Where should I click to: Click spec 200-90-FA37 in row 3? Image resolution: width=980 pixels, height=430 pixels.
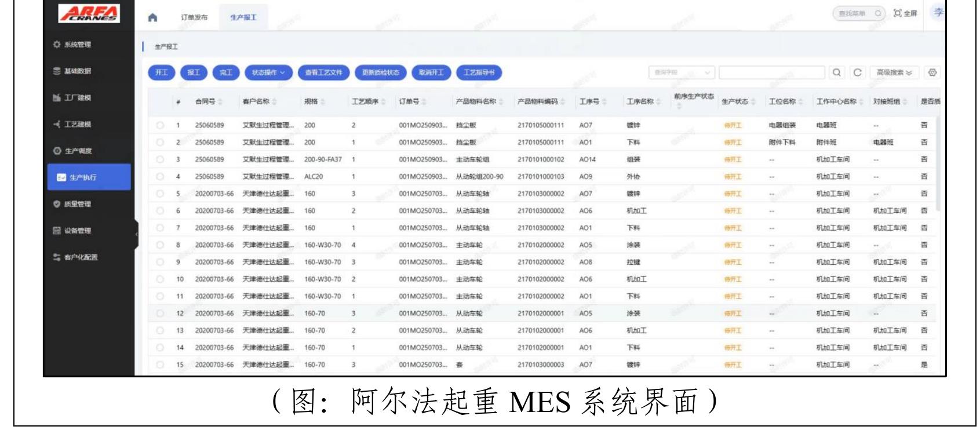coord(323,159)
